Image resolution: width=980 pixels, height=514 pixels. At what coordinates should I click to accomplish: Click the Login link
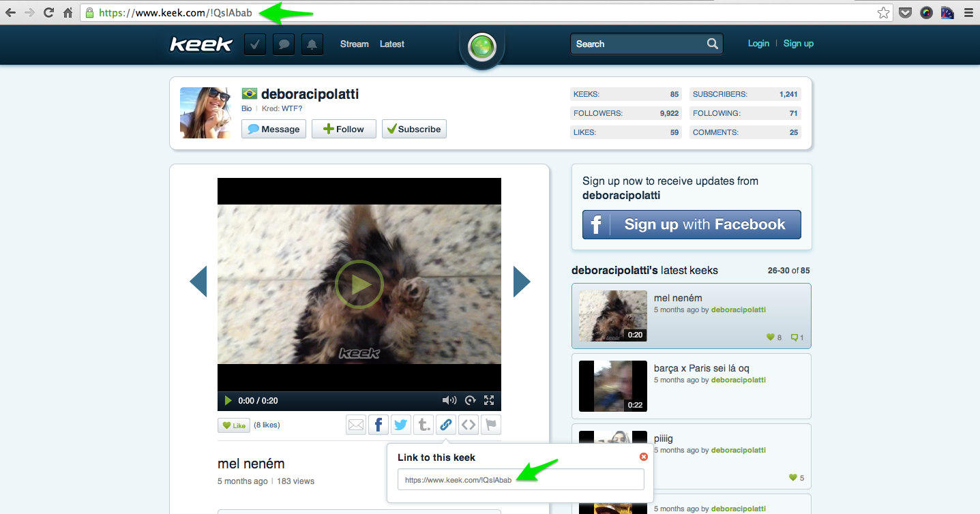(758, 44)
